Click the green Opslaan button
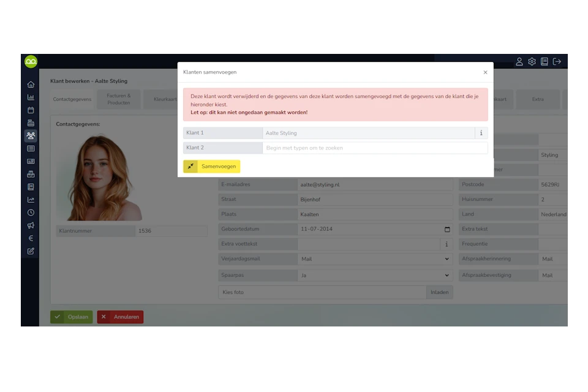 click(x=72, y=317)
